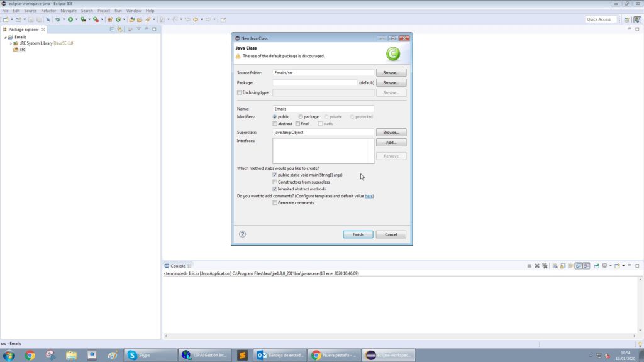This screenshot has height=362, width=644.
Task: Click the Open Perspective icon near Quick Access
Action: pos(626,19)
